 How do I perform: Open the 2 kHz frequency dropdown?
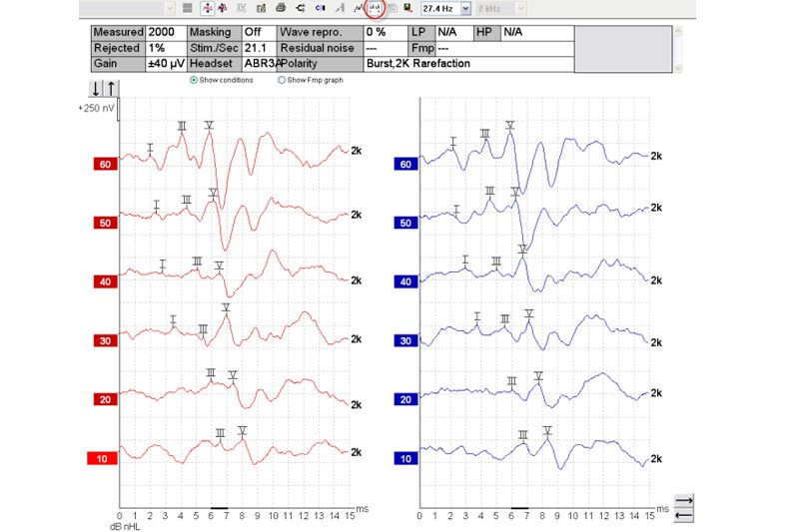coord(520,9)
